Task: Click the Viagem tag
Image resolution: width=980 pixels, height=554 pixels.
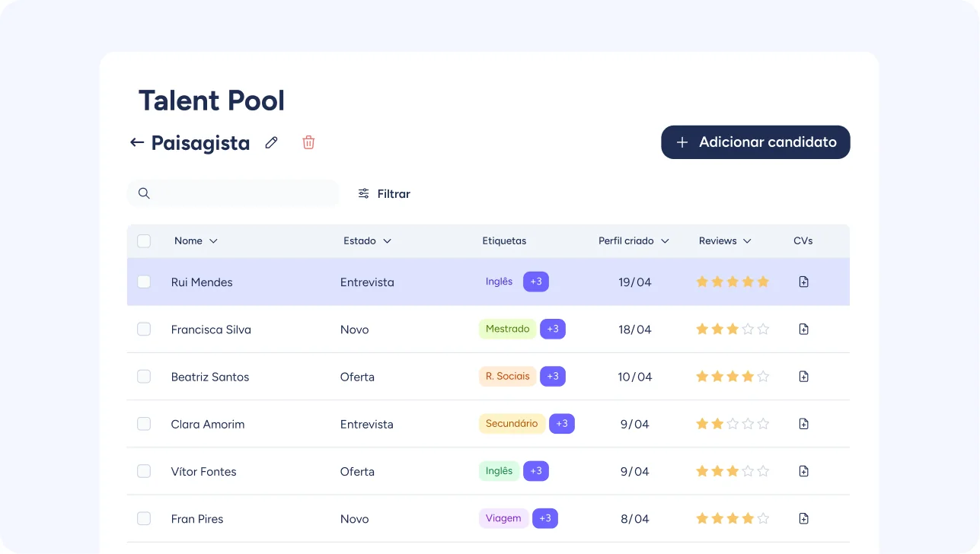Action: (503, 518)
